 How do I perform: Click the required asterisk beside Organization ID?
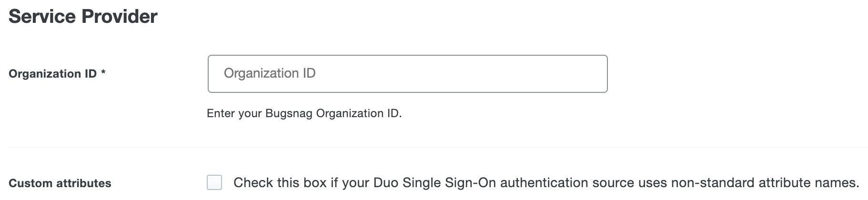pyautogui.click(x=103, y=74)
